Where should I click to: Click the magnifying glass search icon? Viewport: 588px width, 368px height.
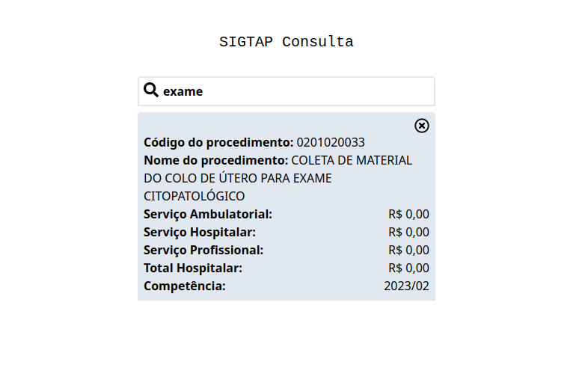pyautogui.click(x=151, y=90)
